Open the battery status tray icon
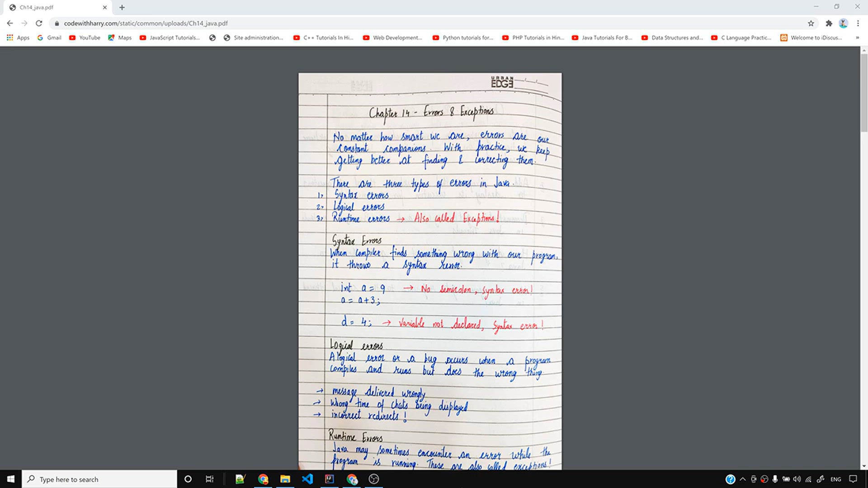Viewport: 868px width, 488px height. pyautogui.click(x=786, y=479)
